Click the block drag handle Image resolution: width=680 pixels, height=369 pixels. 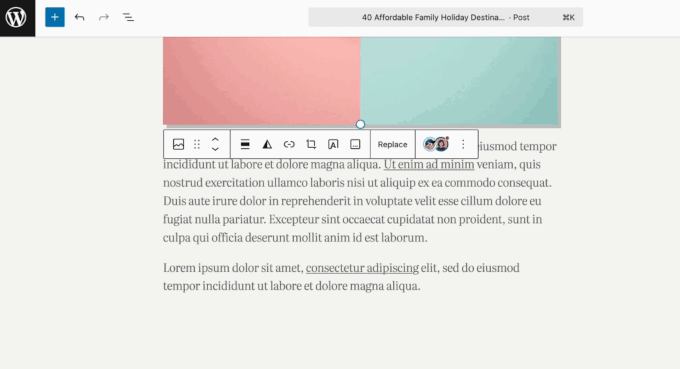click(197, 144)
